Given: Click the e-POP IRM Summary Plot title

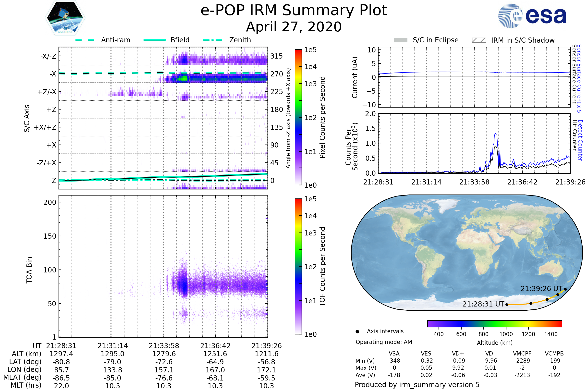Looking at the screenshot, I should click(x=294, y=11).
